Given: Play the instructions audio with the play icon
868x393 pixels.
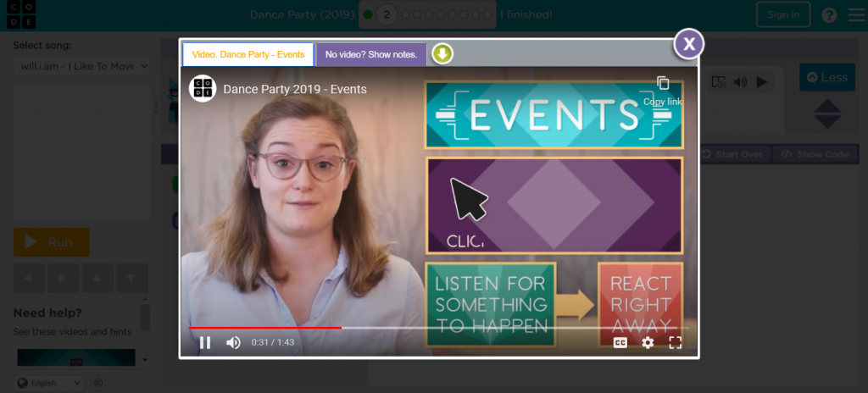Looking at the screenshot, I should point(762,82).
